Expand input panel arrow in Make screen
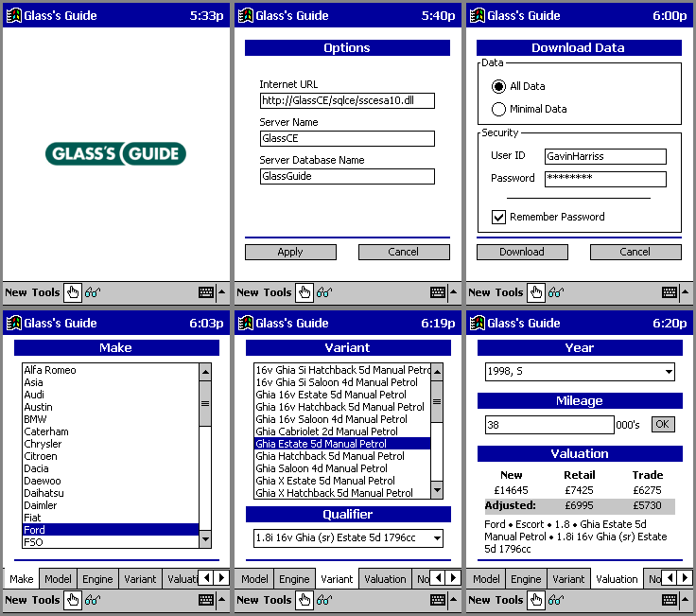The image size is (696, 616). [x=222, y=600]
